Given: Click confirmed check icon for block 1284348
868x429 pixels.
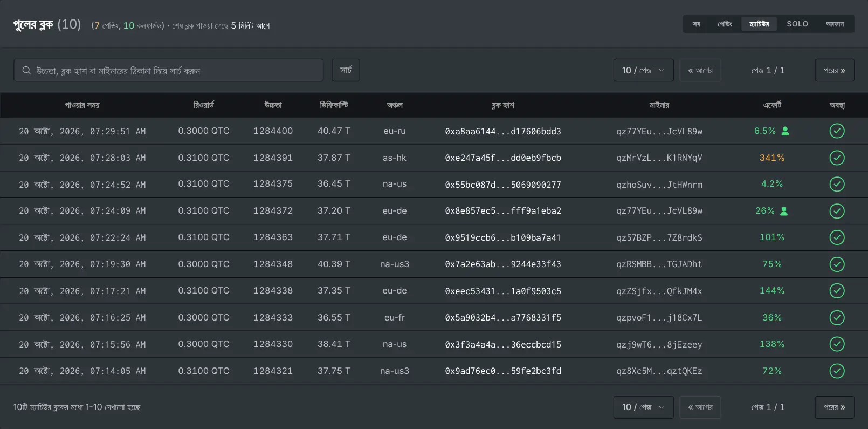Looking at the screenshot, I should [837, 264].
